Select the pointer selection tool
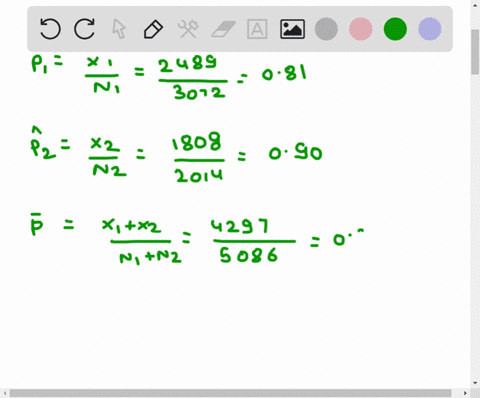480x398 pixels. [119, 29]
